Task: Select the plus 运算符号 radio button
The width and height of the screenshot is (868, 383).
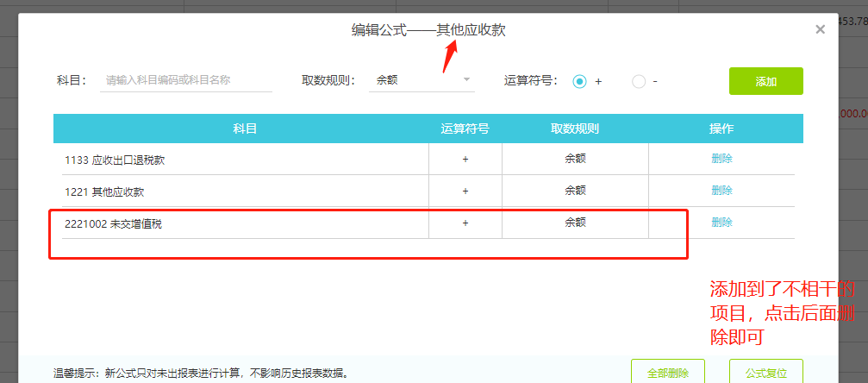Action: [x=579, y=81]
